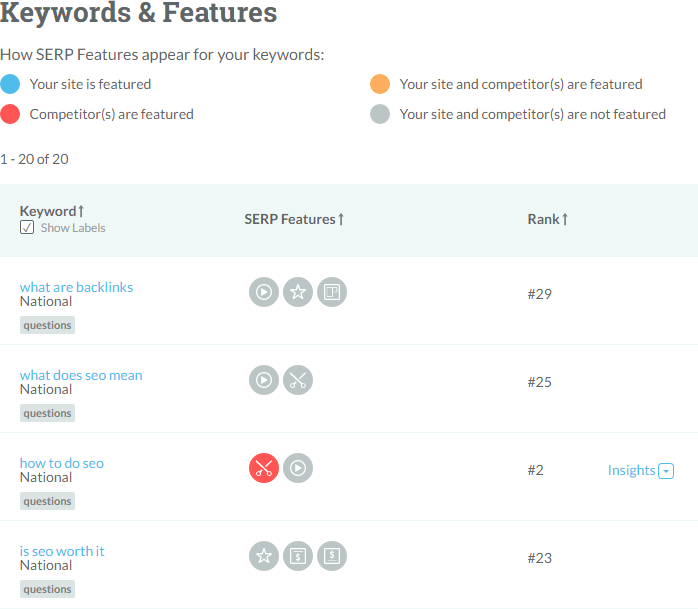Click the leftmost dollar-sign icon for "is seo worth it"

pos(298,556)
